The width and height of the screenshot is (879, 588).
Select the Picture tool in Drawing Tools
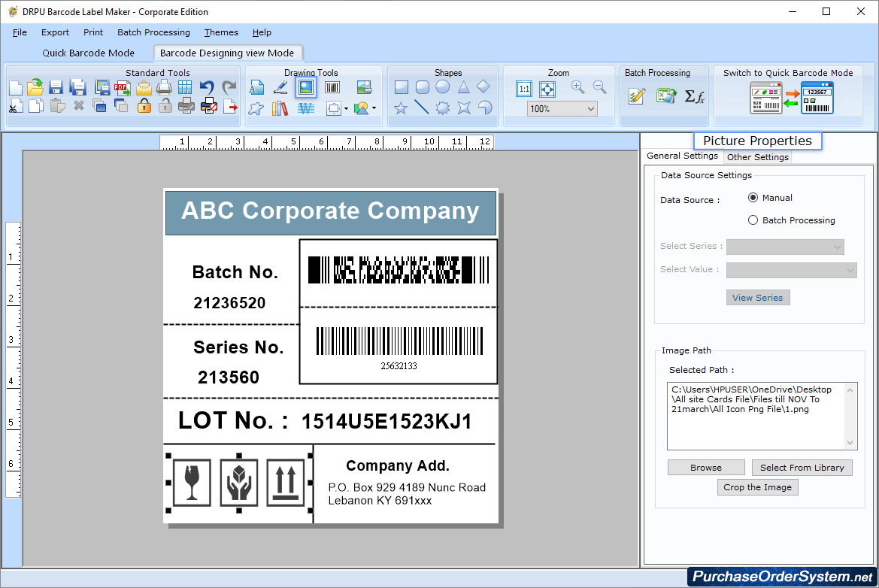pyautogui.click(x=307, y=87)
